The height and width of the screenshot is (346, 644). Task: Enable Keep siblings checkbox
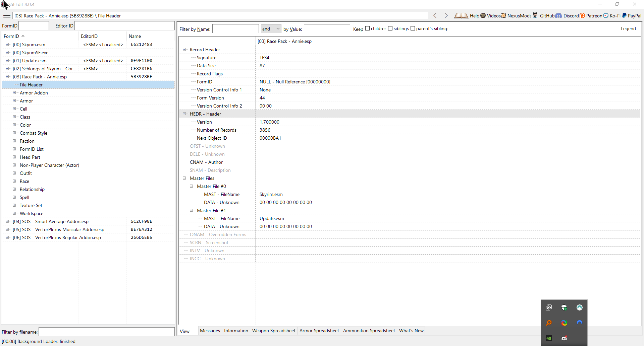[x=390, y=28]
